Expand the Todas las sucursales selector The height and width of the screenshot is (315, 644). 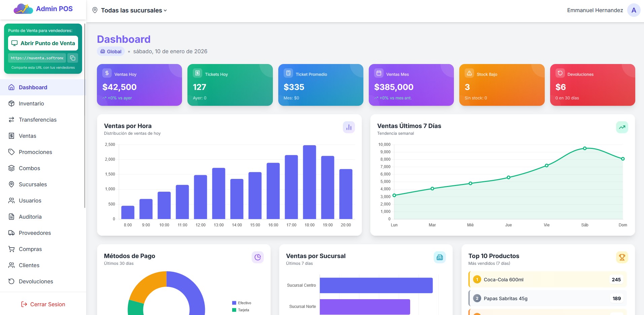(x=130, y=10)
